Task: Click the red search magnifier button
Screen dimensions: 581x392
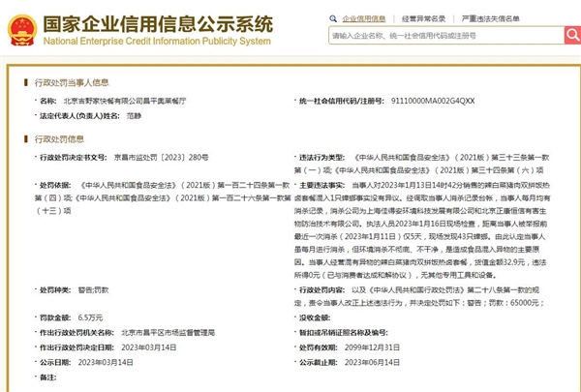Action: coord(572,35)
